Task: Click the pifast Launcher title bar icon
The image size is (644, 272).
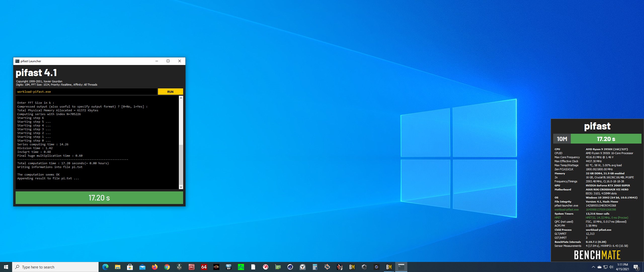Action: click(x=17, y=61)
